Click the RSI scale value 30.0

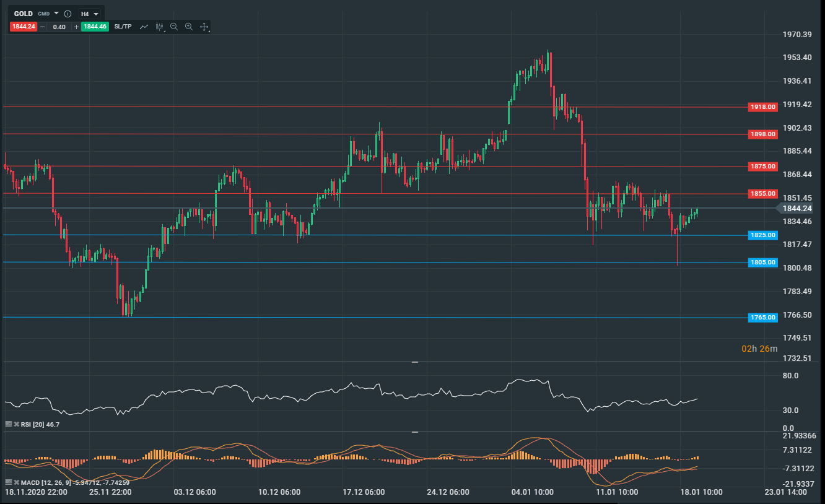pos(792,410)
